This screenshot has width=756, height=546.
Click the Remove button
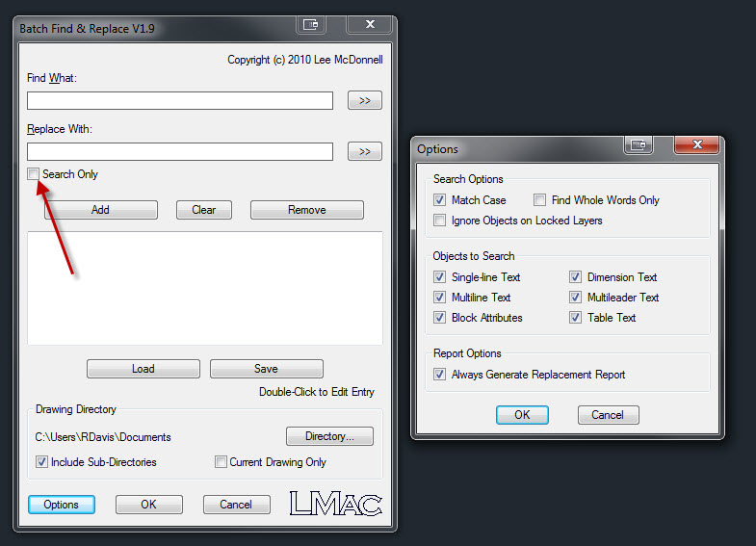click(x=306, y=210)
